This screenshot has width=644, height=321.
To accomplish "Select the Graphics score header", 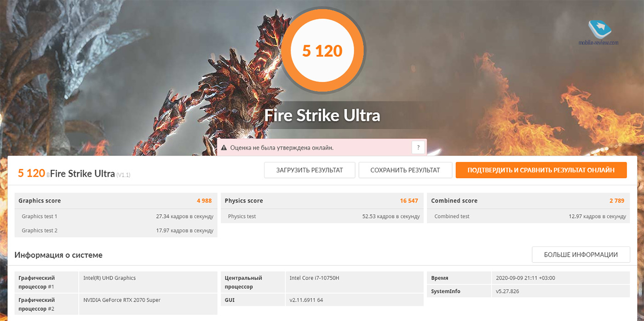I will tap(116, 201).
